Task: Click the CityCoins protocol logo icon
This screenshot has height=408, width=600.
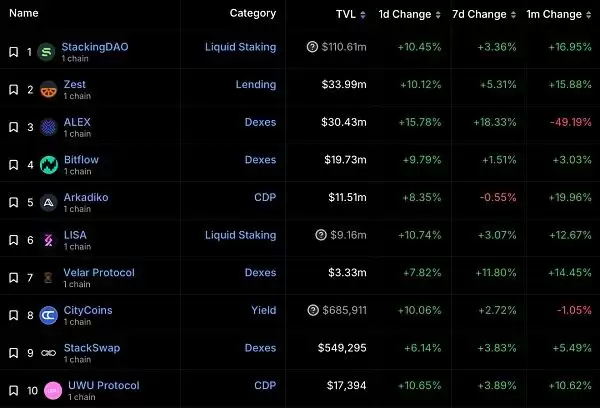Action: 46,315
